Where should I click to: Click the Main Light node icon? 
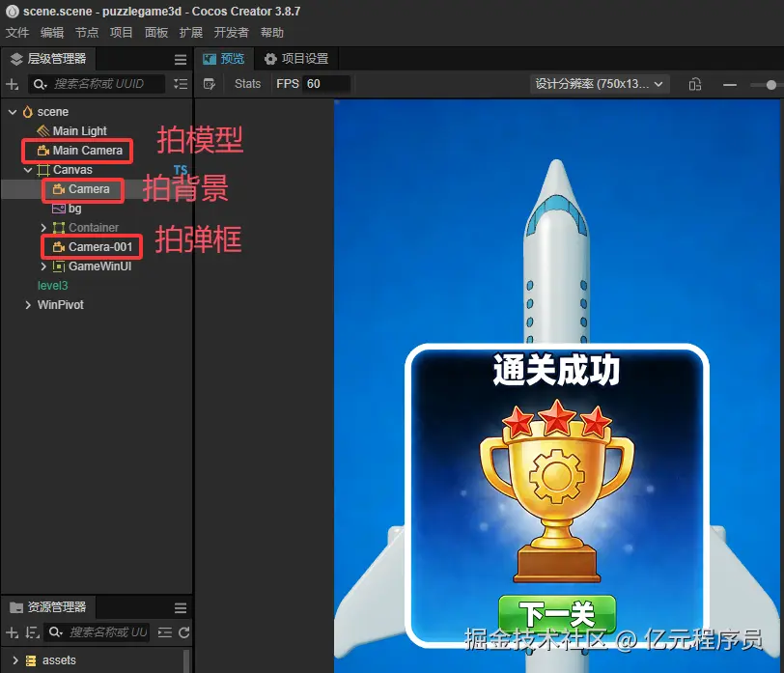coord(43,131)
